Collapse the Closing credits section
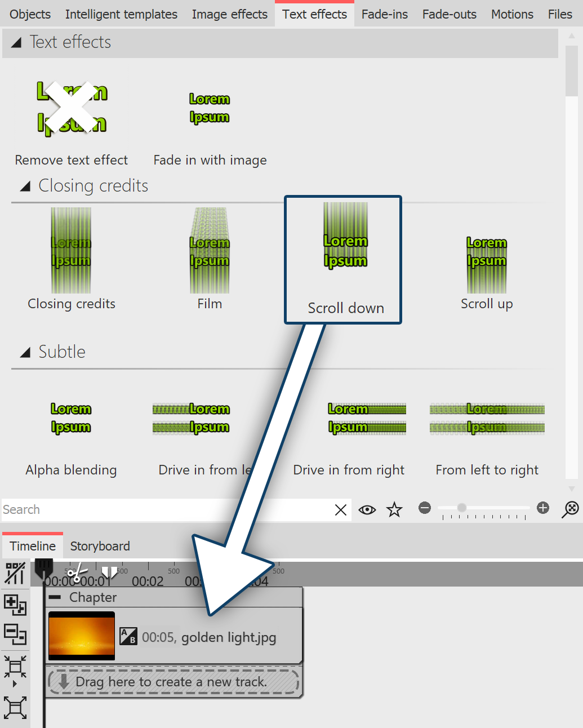The width and height of the screenshot is (583, 728). (25, 185)
